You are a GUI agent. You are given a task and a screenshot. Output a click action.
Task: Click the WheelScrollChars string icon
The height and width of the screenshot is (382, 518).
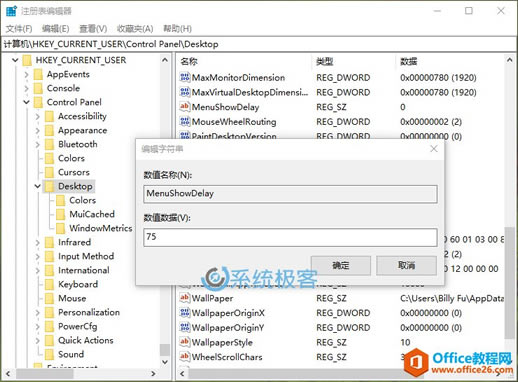[x=185, y=357]
